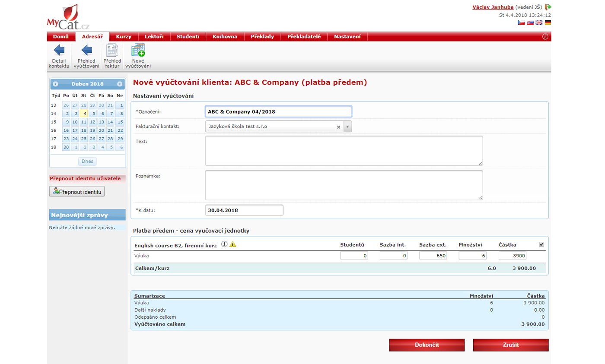Focus the K datu date field
Screen dimensions: 605x364
click(244, 210)
